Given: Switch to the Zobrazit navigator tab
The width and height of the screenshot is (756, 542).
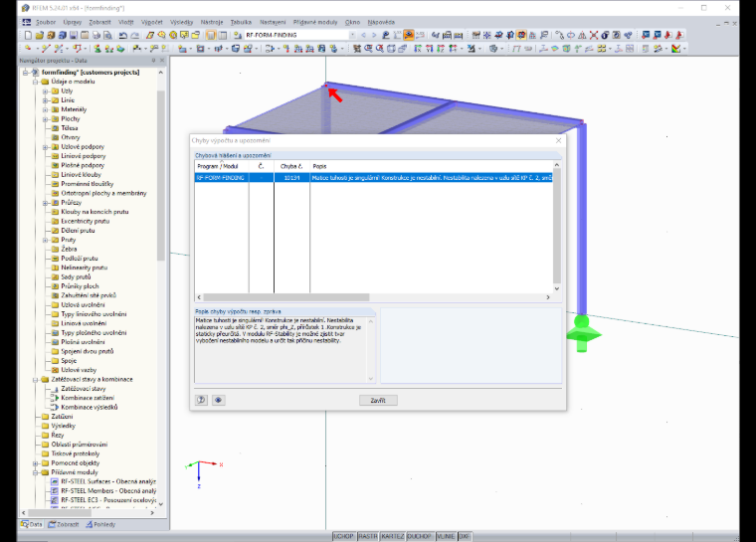Looking at the screenshot, I should 63,524.
